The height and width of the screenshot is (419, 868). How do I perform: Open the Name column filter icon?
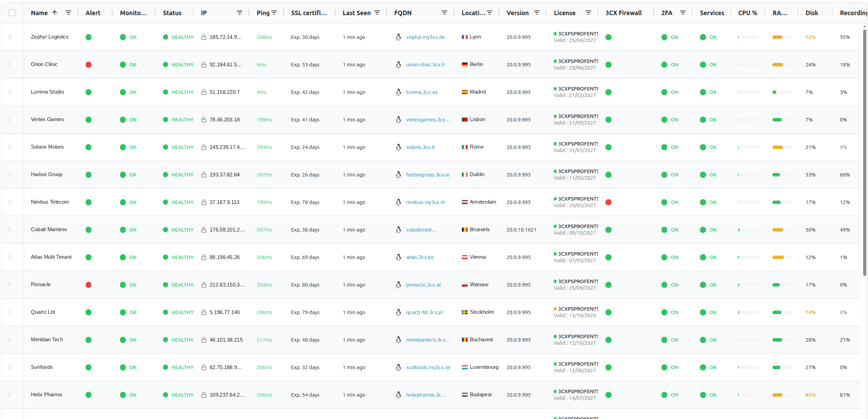point(68,13)
